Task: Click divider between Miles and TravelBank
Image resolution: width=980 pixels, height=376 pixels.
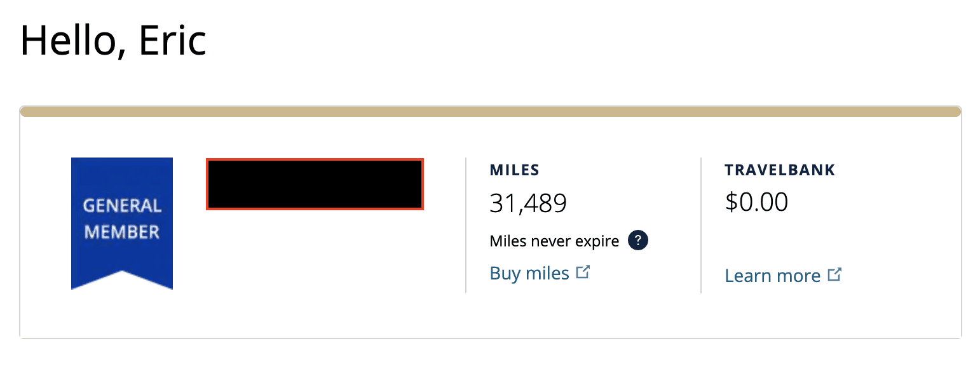Action: (x=701, y=225)
